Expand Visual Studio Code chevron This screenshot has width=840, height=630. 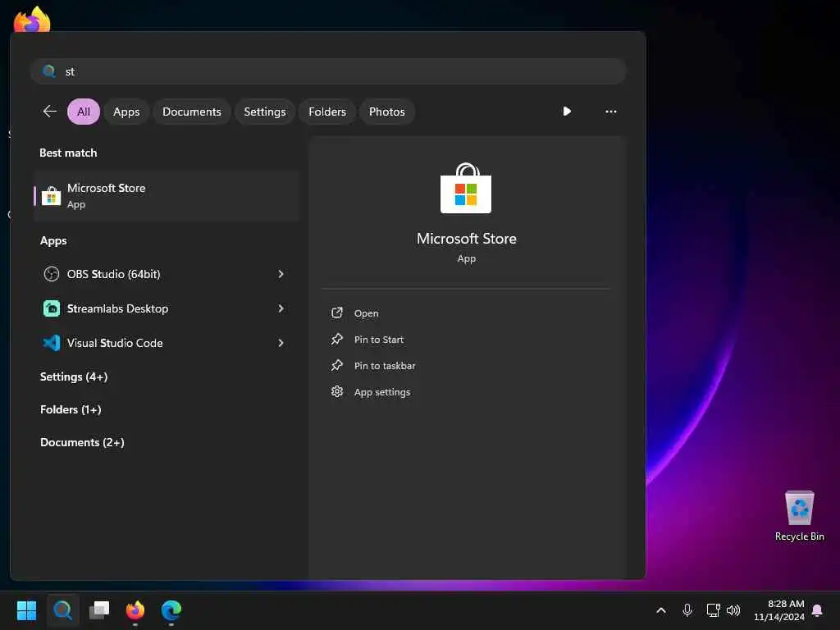click(x=281, y=343)
